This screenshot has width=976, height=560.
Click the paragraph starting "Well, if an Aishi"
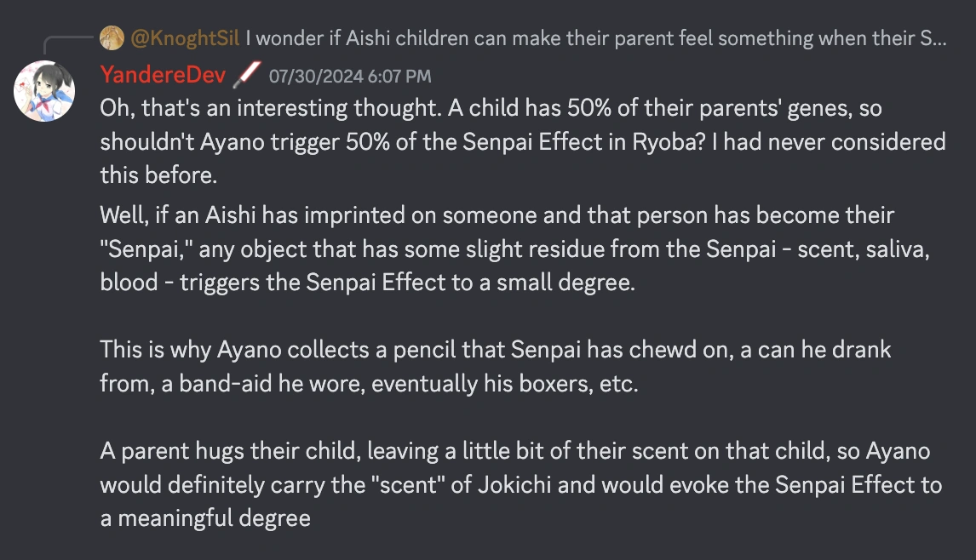497,248
